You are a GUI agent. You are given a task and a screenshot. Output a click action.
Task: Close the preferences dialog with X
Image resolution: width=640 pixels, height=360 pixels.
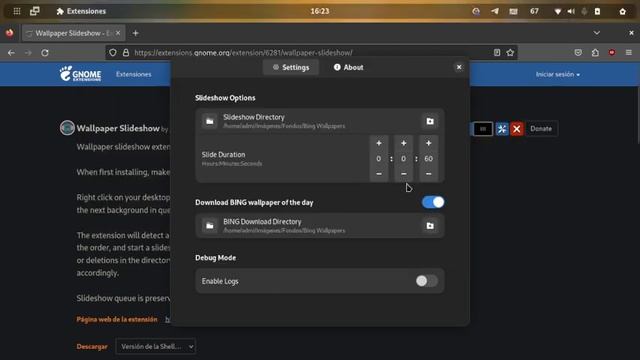(x=459, y=67)
